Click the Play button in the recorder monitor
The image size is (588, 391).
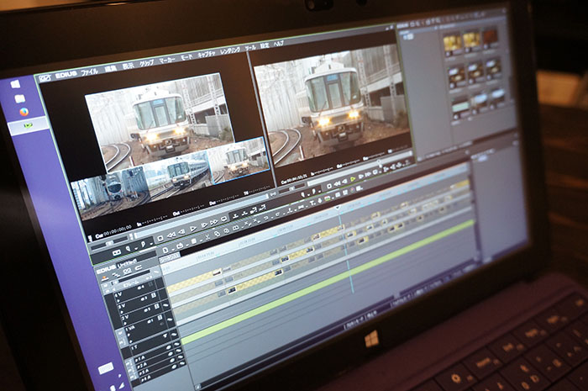pos(353,179)
